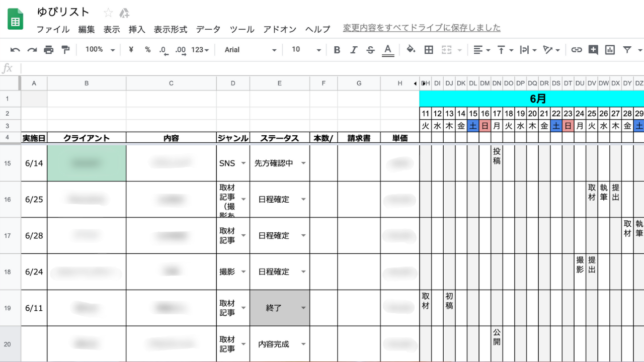
Task: Open the 編集 menu
Action: point(87,29)
